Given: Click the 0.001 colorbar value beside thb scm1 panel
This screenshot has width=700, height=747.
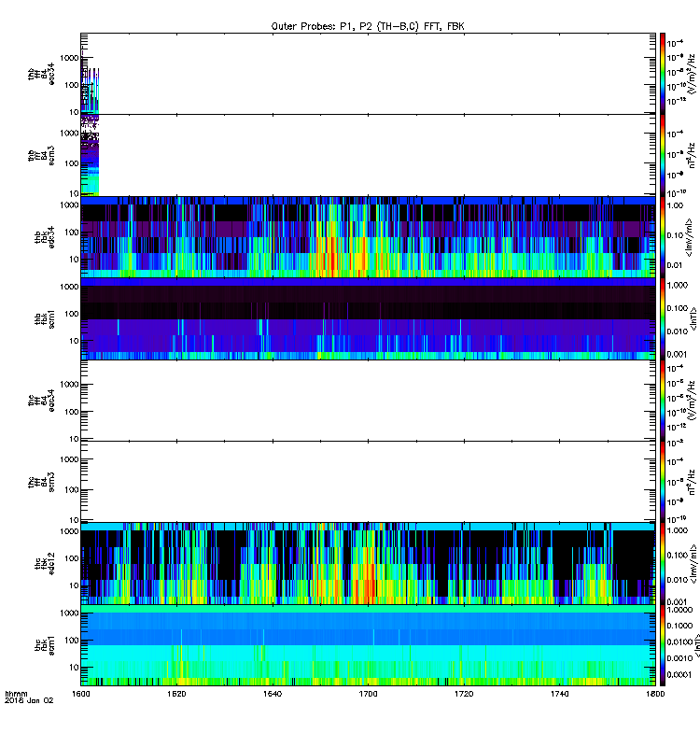Looking at the screenshot, I should coord(678,354).
